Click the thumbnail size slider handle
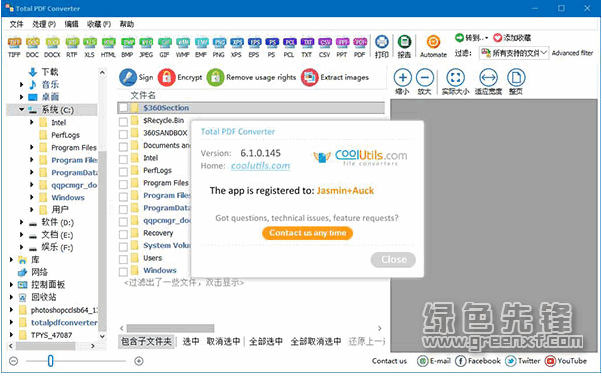Viewport: 602px width, 376px height. [50, 361]
